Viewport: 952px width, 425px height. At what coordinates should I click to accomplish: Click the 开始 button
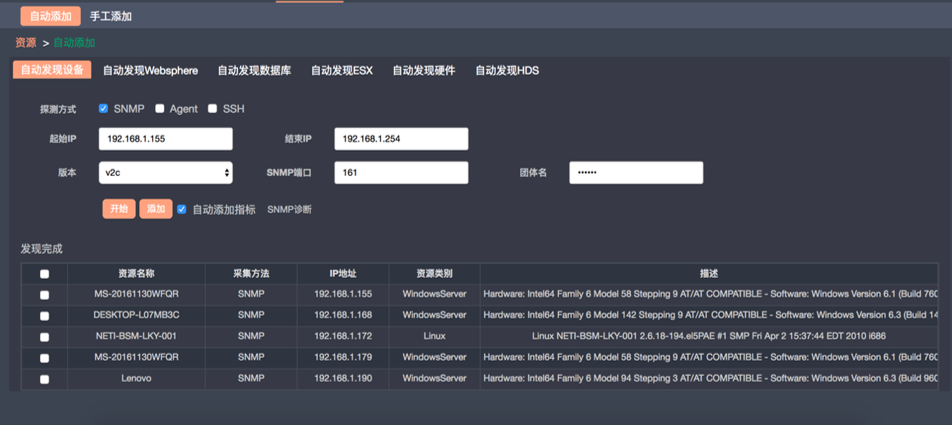click(x=118, y=209)
